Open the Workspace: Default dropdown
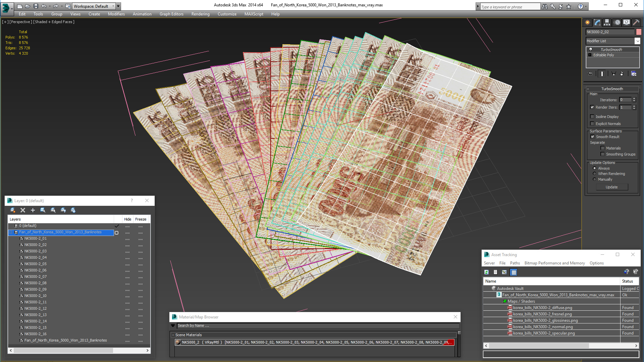 point(94,6)
